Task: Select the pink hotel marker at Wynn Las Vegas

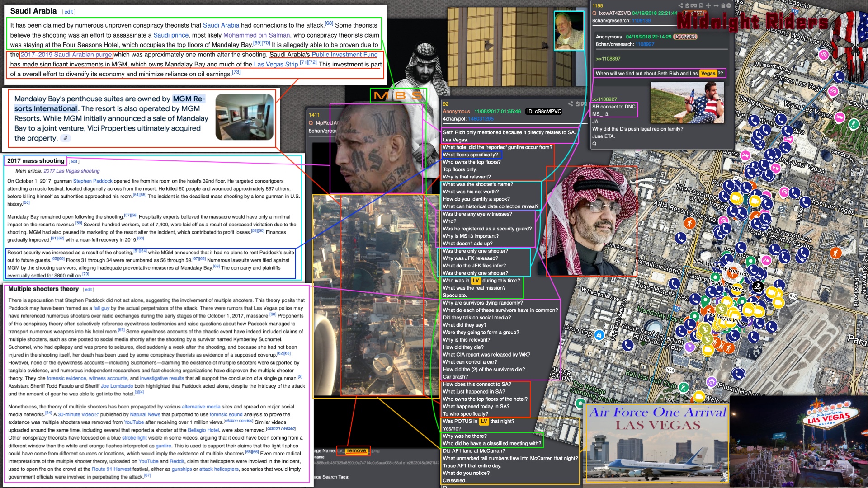Action: pyautogui.click(x=840, y=117)
